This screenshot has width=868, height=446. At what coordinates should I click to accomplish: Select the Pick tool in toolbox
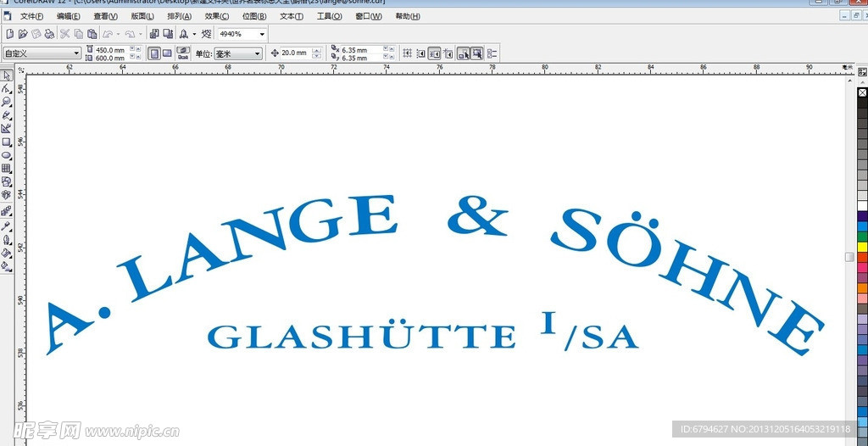click(x=6, y=76)
